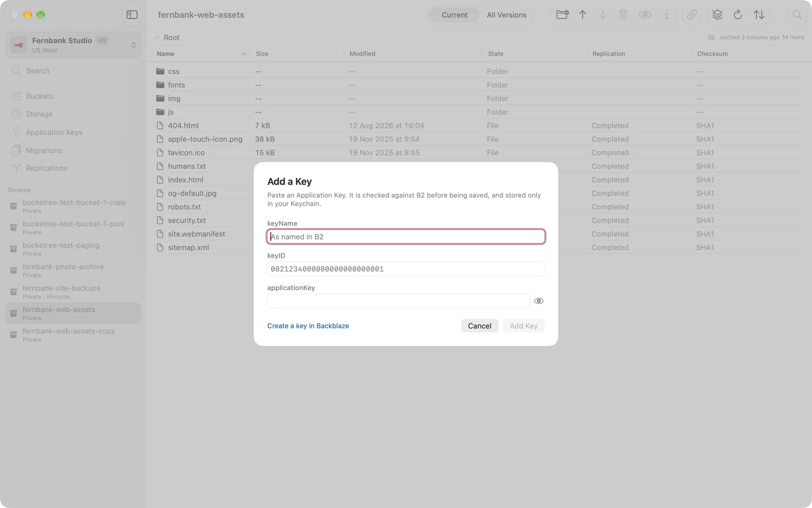
Task: Click the trash delete icon
Action: point(623,15)
